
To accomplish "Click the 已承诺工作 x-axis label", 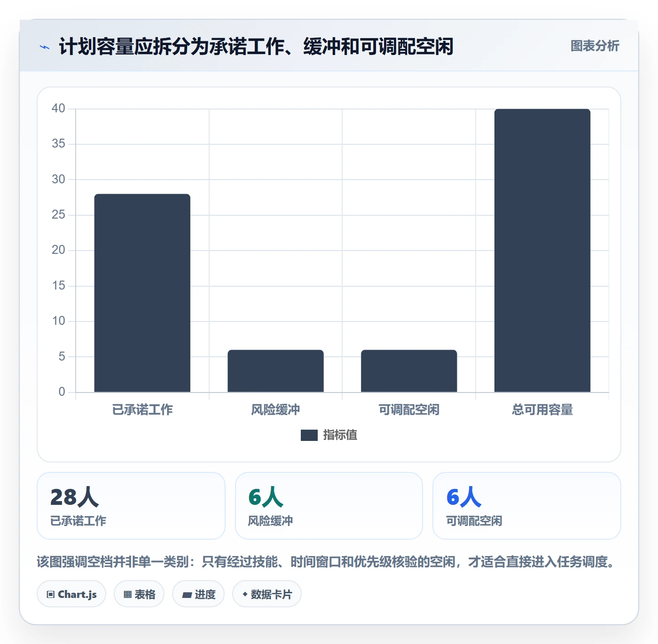I will [142, 410].
